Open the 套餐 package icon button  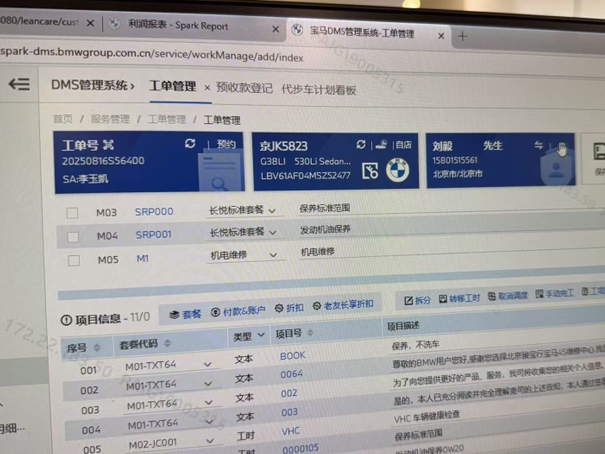(183, 314)
